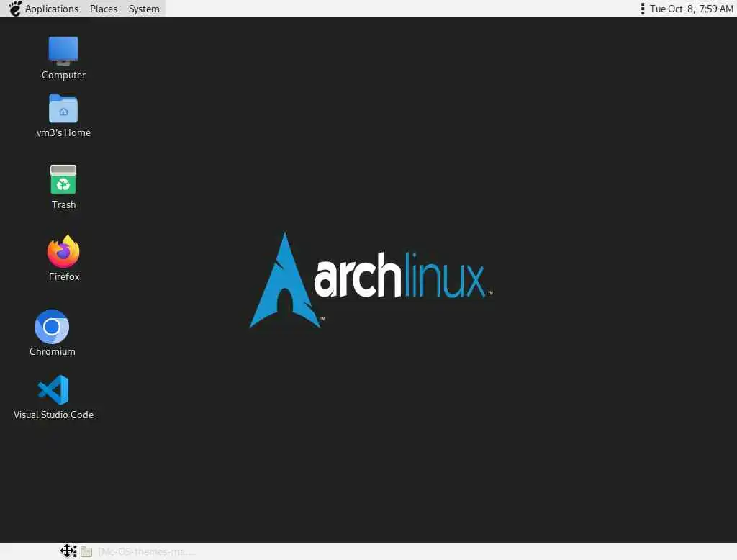Click the 'Computer' icon label text

[x=63, y=75]
